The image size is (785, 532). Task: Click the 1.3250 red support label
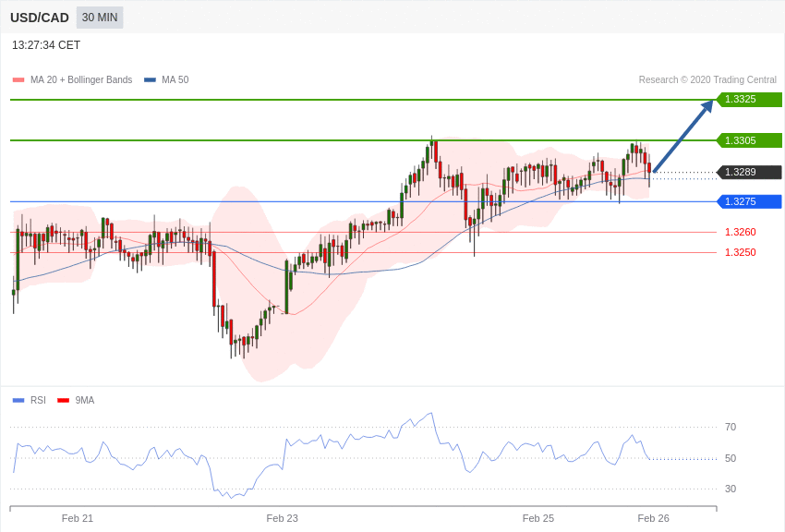coord(741,253)
